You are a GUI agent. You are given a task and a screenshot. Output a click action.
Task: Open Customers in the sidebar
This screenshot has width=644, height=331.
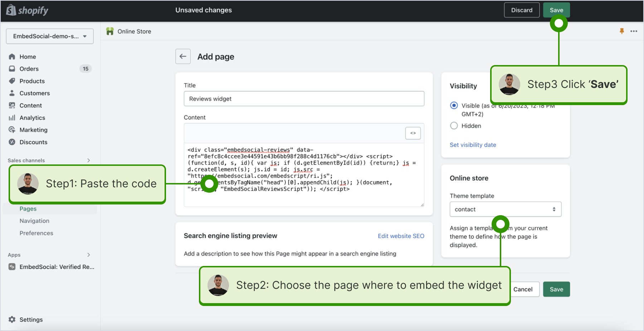click(35, 93)
